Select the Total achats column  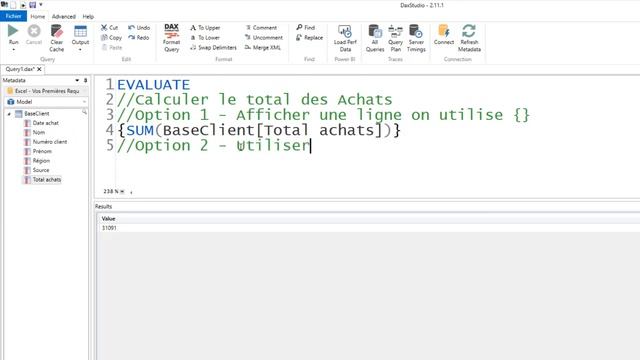pyautogui.click(x=47, y=180)
